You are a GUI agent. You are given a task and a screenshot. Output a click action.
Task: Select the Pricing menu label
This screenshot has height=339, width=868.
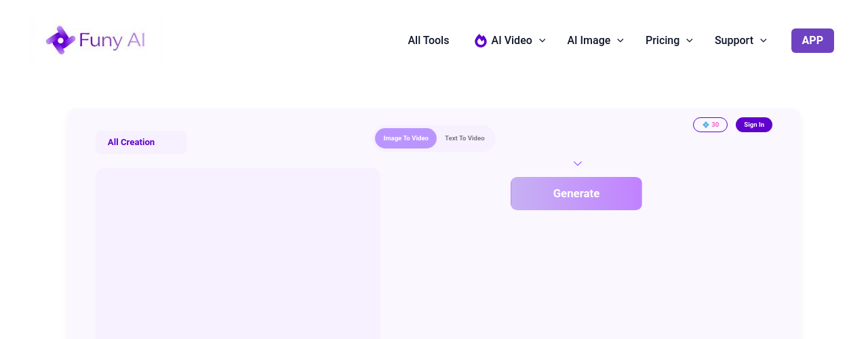coord(662,41)
